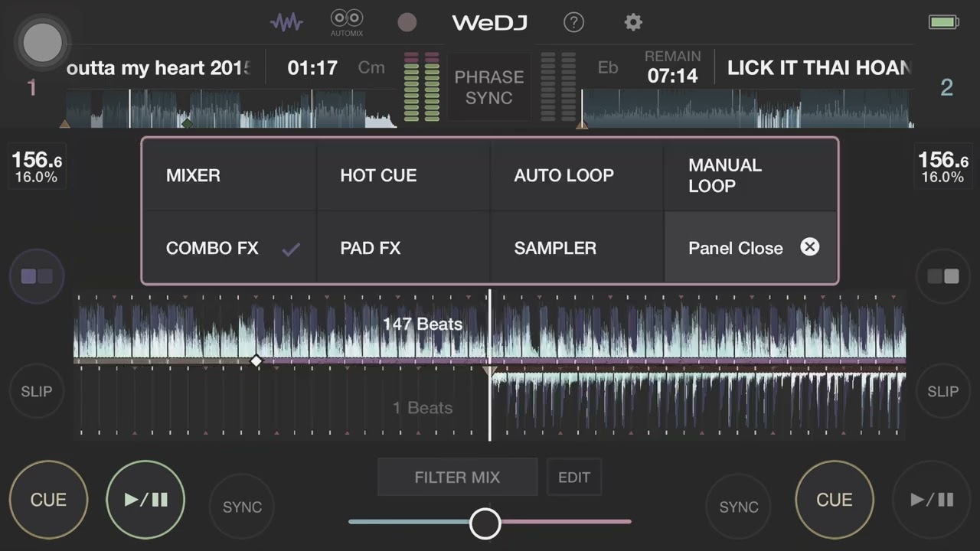Screen dimensions: 980x551
Task: Select PAD FX panel option
Action: pyautogui.click(x=403, y=248)
